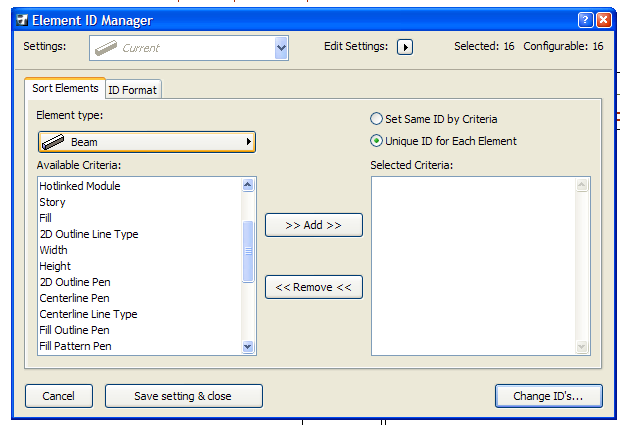The image size is (620, 425).
Task: Click Save setting & close
Action: [x=183, y=396]
